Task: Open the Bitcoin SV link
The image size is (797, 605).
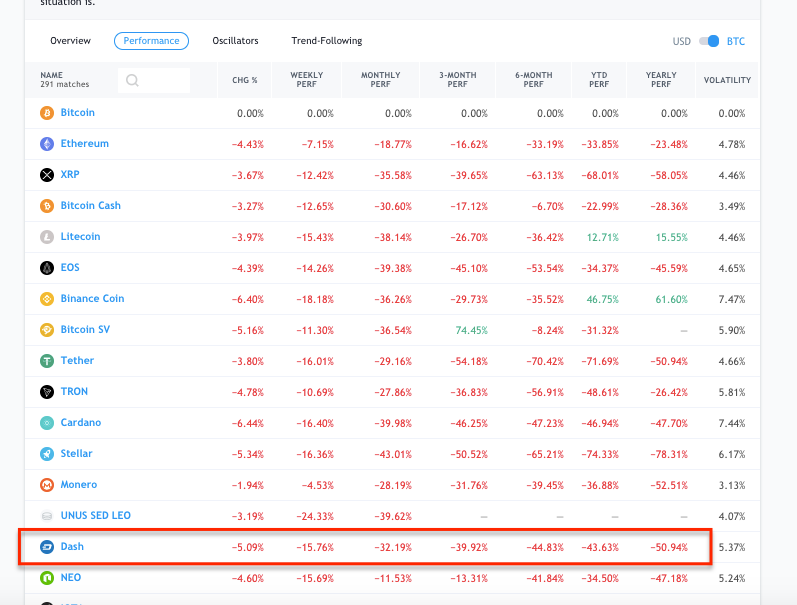Action: pos(85,329)
